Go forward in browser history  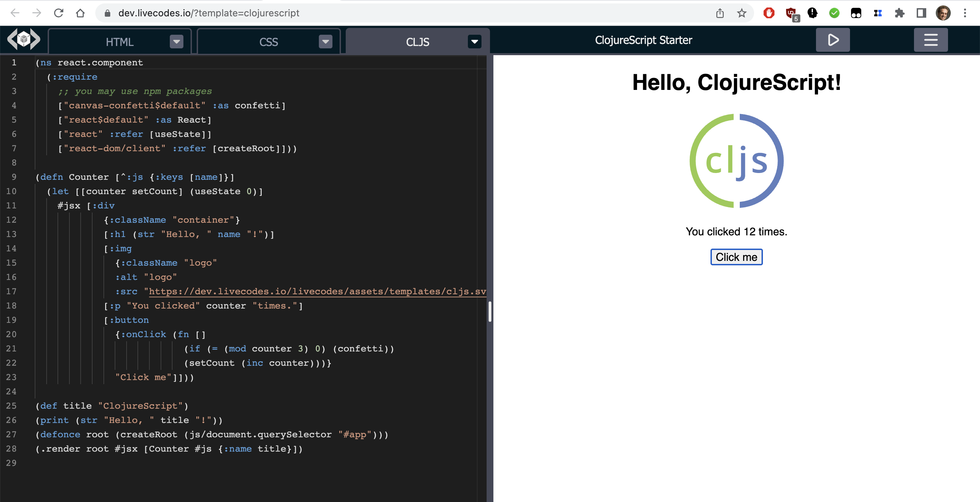pos(36,13)
